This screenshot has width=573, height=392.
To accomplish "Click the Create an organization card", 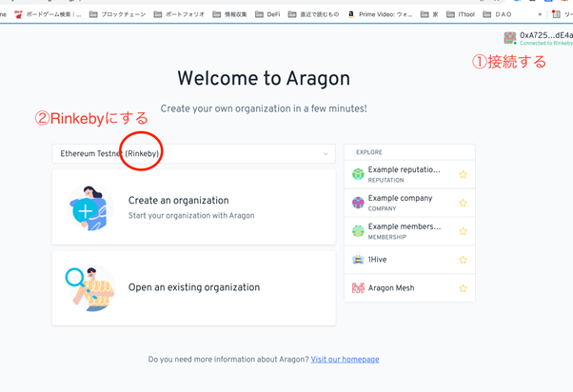I will [x=193, y=207].
